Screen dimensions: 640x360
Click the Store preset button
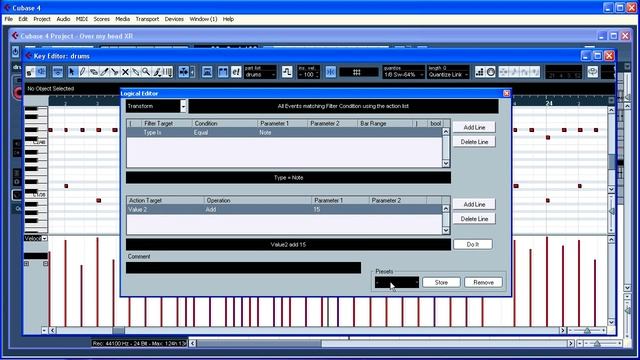(x=441, y=282)
